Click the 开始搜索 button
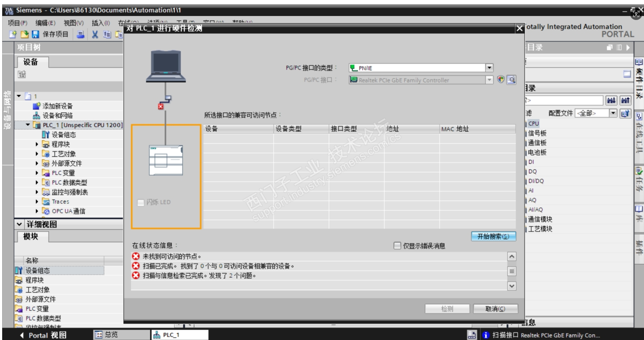Image resolution: width=644 pixels, height=340 pixels. tap(493, 236)
